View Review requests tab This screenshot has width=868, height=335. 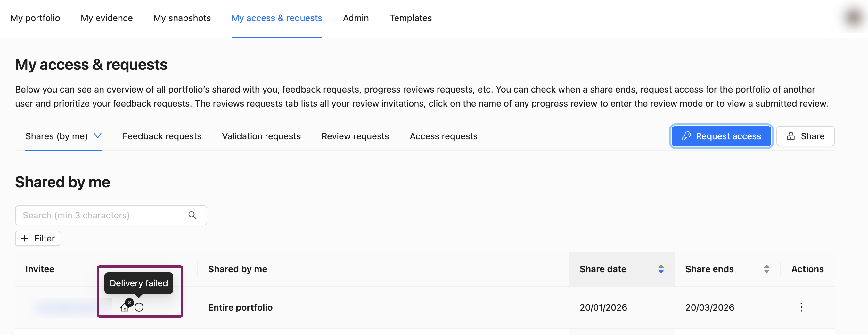point(355,136)
